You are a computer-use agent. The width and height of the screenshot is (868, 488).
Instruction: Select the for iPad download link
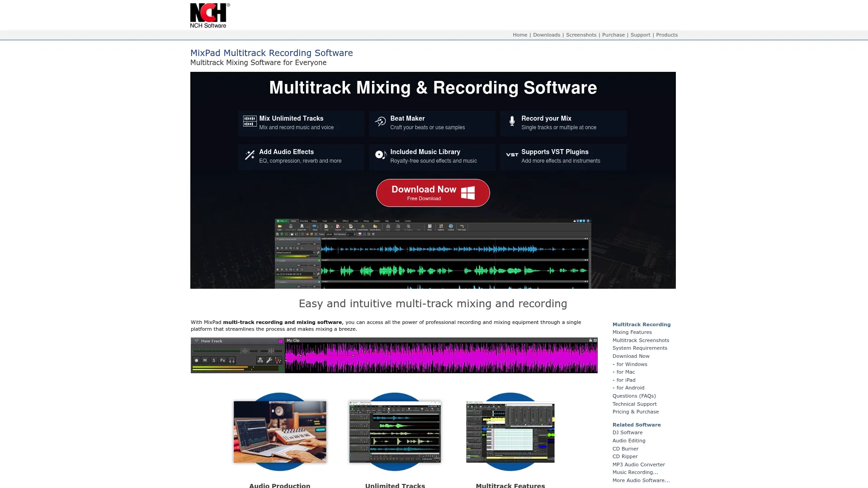tap(626, 380)
